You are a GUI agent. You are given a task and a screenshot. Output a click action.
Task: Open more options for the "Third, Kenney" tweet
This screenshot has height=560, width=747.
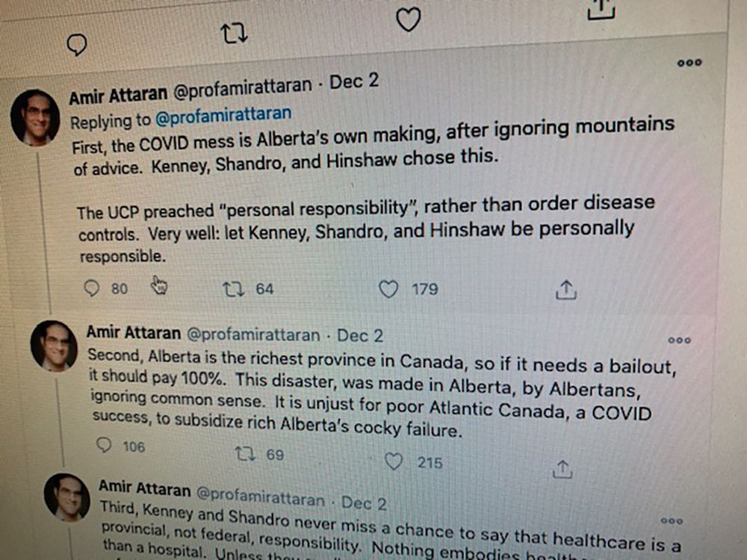672,520
